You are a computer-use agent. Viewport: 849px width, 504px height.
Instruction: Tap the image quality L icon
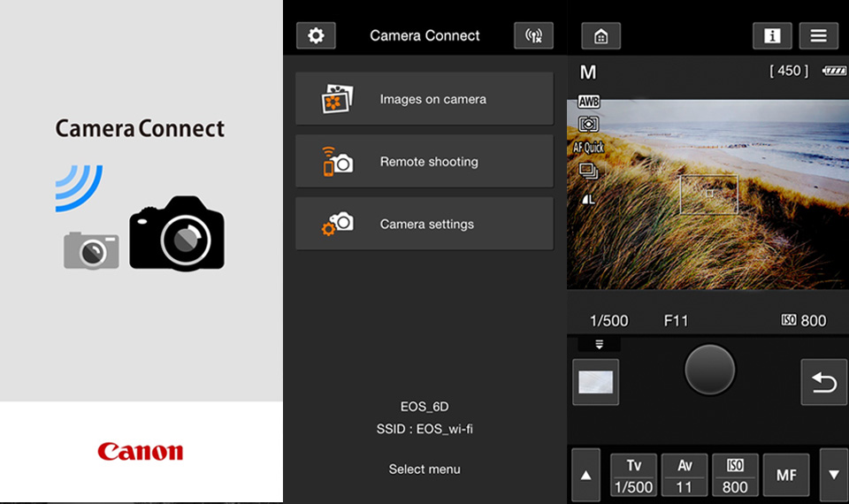[588, 199]
